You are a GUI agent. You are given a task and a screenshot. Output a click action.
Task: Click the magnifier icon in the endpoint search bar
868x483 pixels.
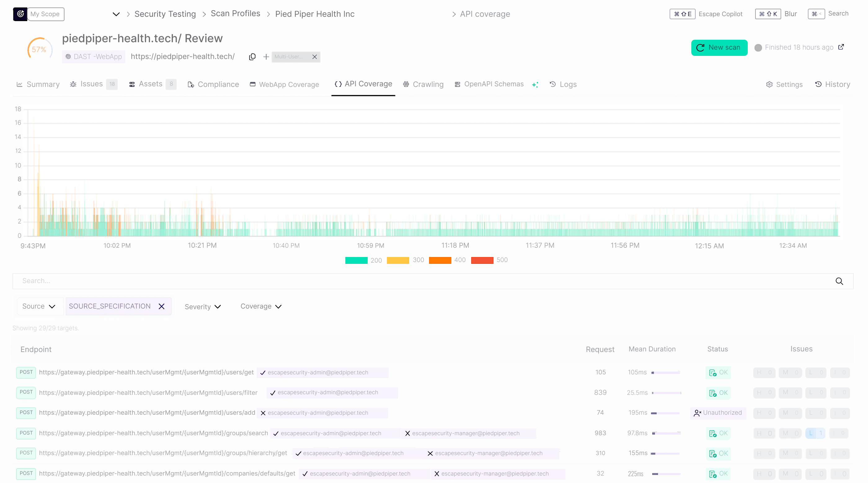[x=839, y=281]
